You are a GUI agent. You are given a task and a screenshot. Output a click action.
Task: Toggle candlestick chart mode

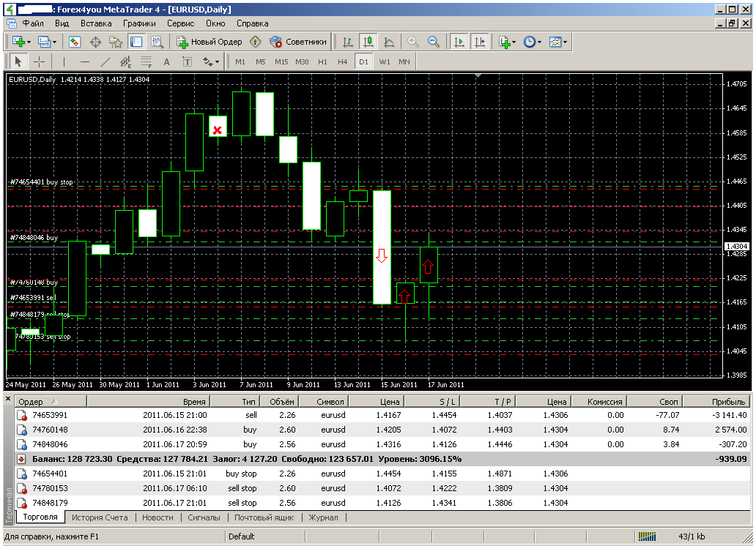[x=368, y=42]
